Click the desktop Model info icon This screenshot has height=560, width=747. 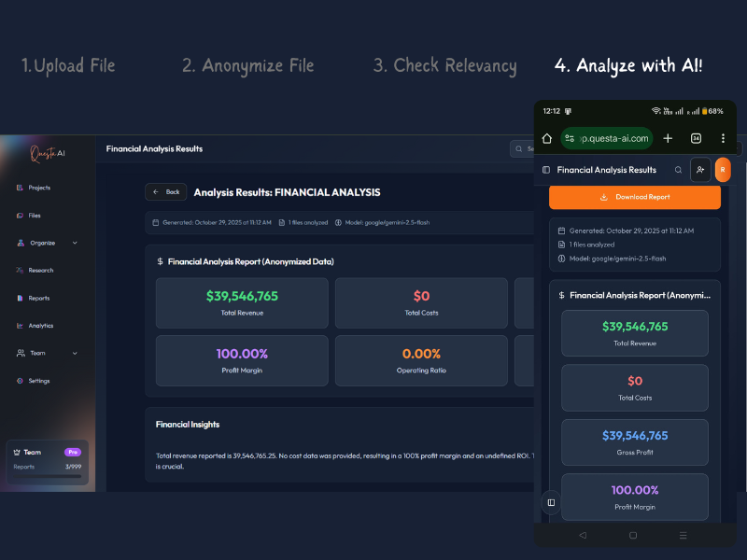(338, 222)
